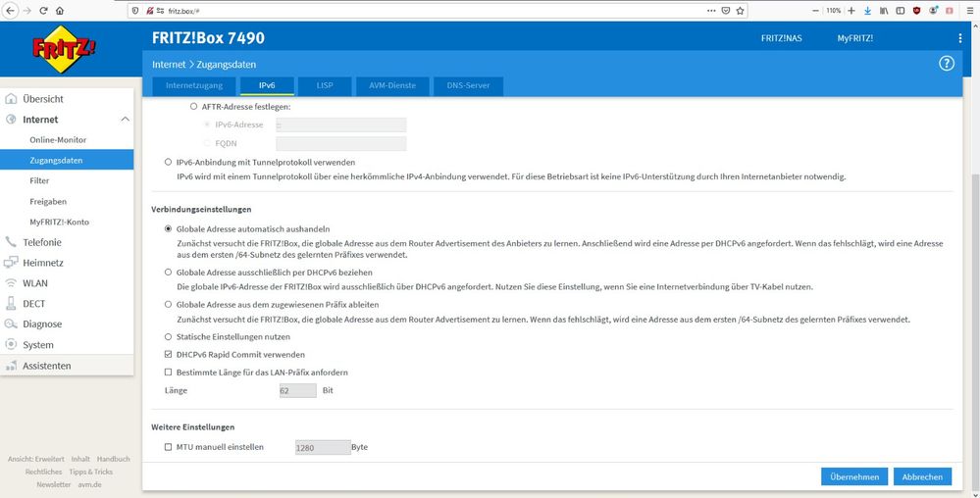Click the FRITZ! logo
The height and width of the screenshot is (498, 980).
[x=64, y=49]
